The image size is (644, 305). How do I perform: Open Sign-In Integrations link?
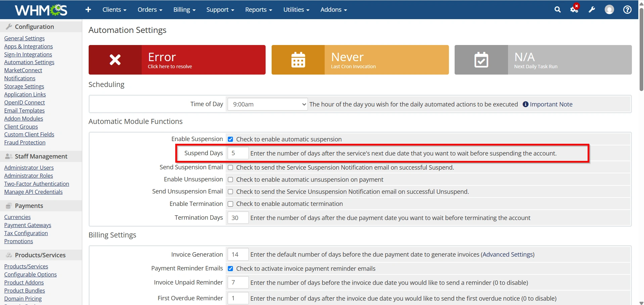pyautogui.click(x=28, y=54)
